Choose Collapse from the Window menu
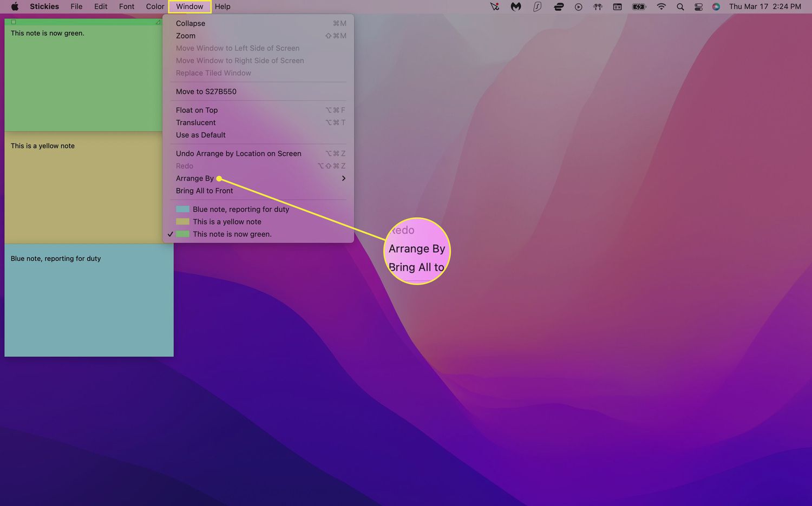The height and width of the screenshot is (506, 812). (x=191, y=23)
